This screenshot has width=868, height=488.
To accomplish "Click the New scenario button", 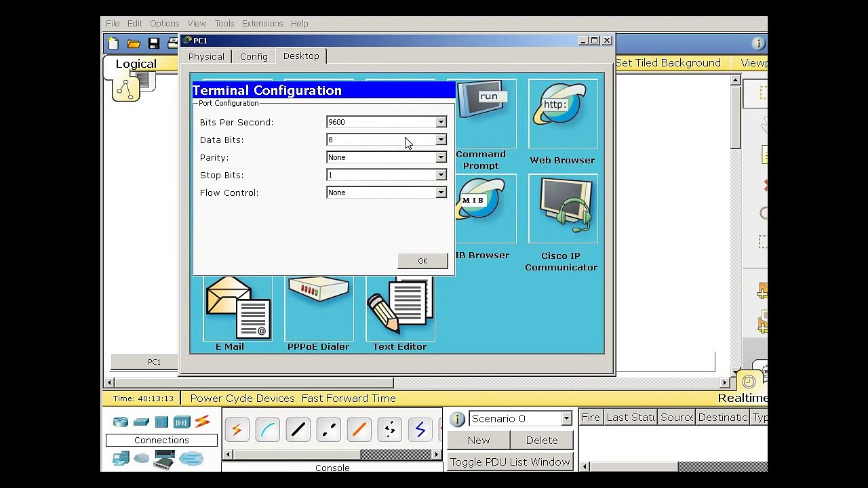I will [x=479, y=441].
